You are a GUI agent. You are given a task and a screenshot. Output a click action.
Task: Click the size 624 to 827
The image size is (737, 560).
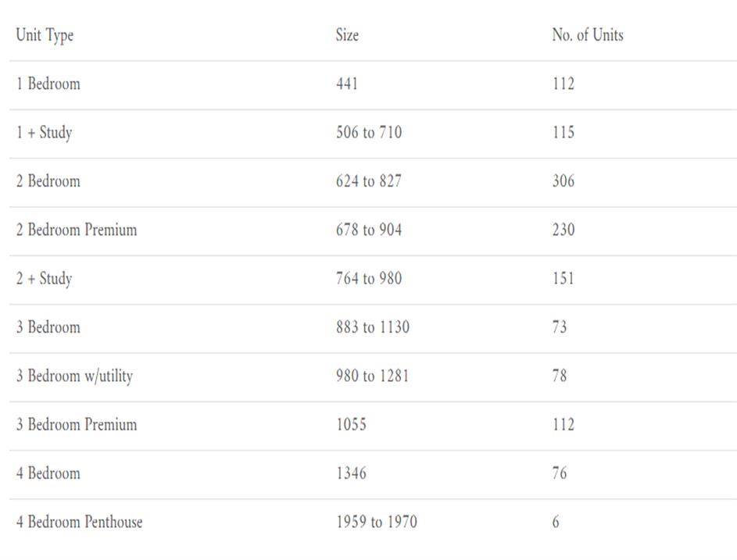tap(369, 181)
